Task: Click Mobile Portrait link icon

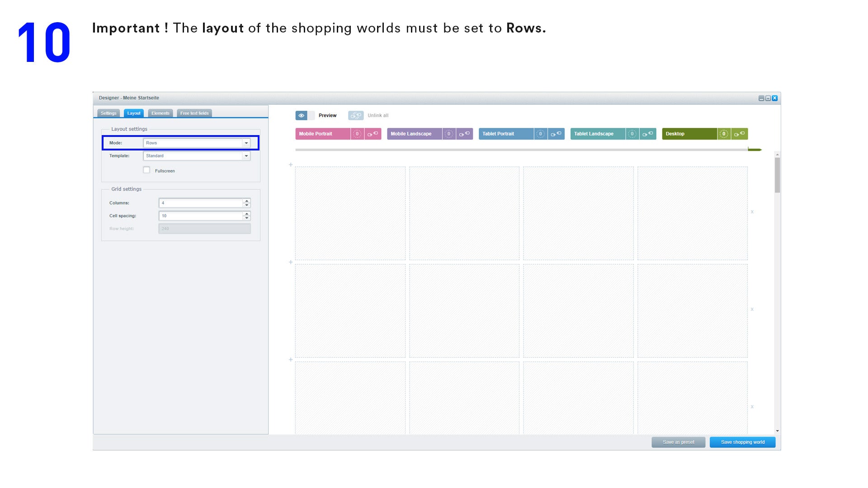Action: tap(373, 134)
